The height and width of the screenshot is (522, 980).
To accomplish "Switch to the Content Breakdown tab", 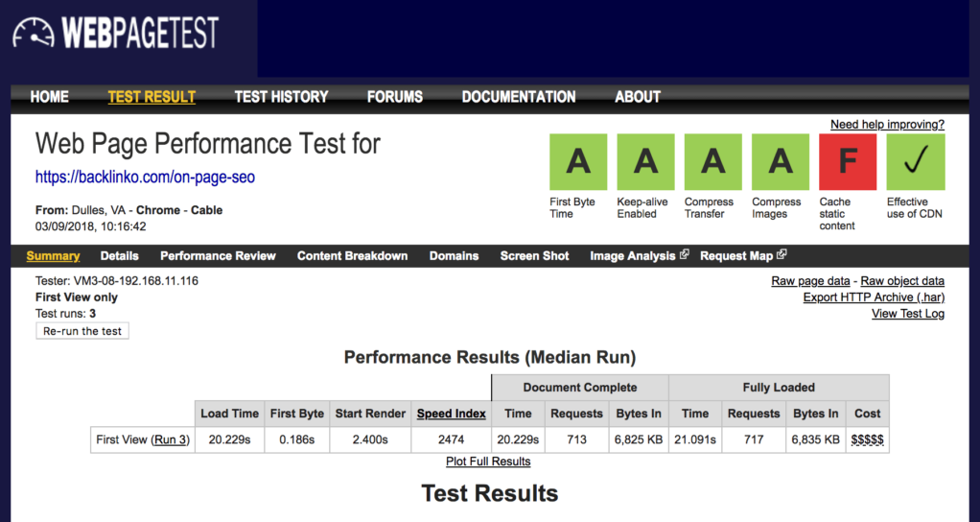I will [x=352, y=256].
